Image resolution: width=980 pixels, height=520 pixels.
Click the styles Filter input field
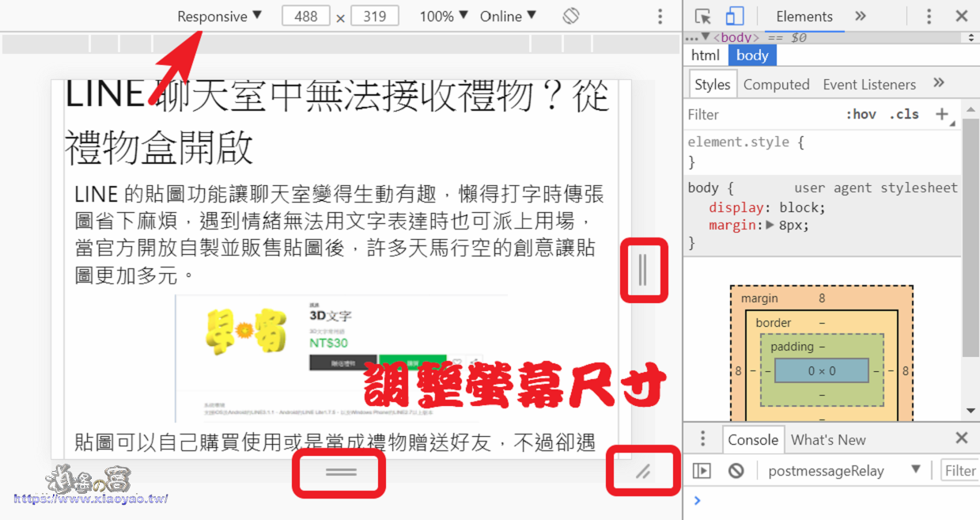pos(759,115)
